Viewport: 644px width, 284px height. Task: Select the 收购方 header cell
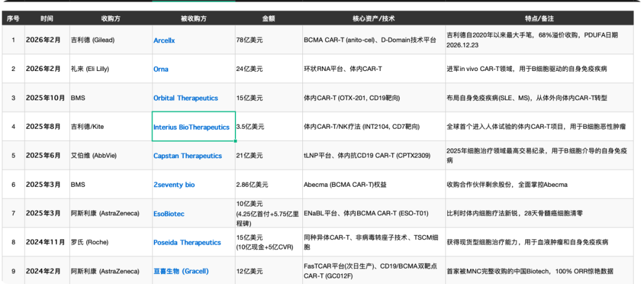(111, 18)
